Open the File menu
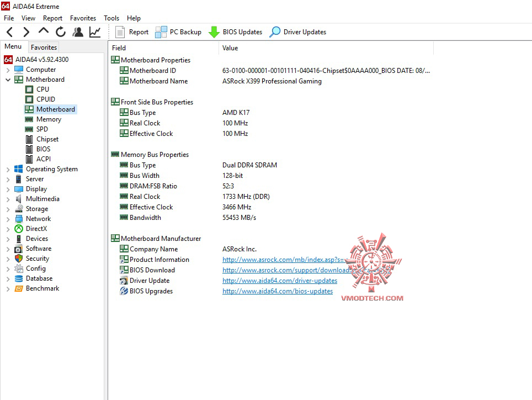 pyautogui.click(x=9, y=18)
